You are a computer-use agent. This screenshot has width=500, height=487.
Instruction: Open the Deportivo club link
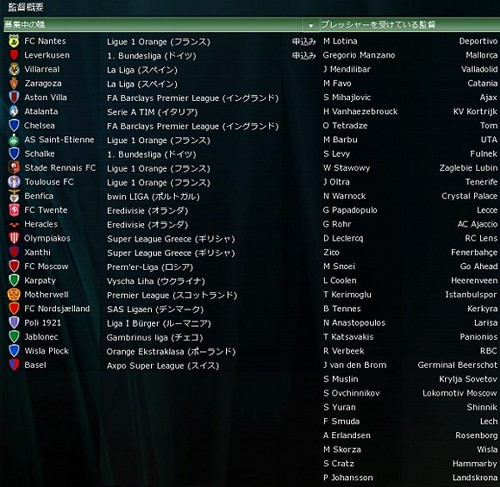click(x=478, y=41)
